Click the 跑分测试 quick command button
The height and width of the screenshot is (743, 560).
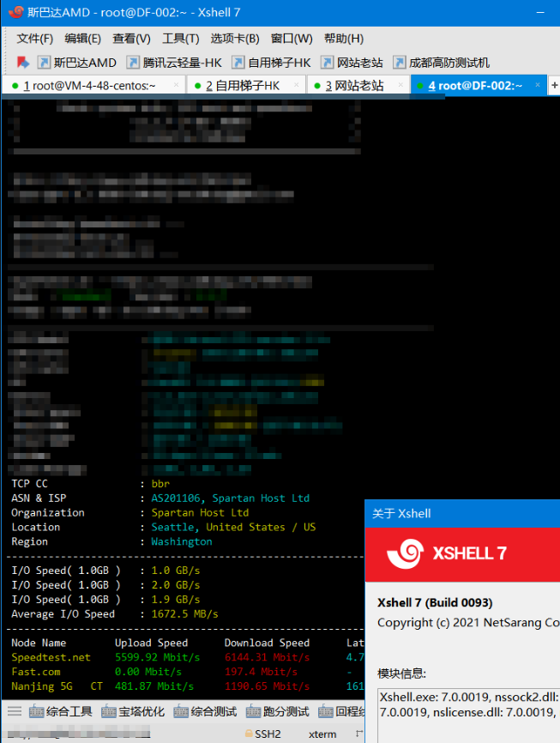pos(278,711)
